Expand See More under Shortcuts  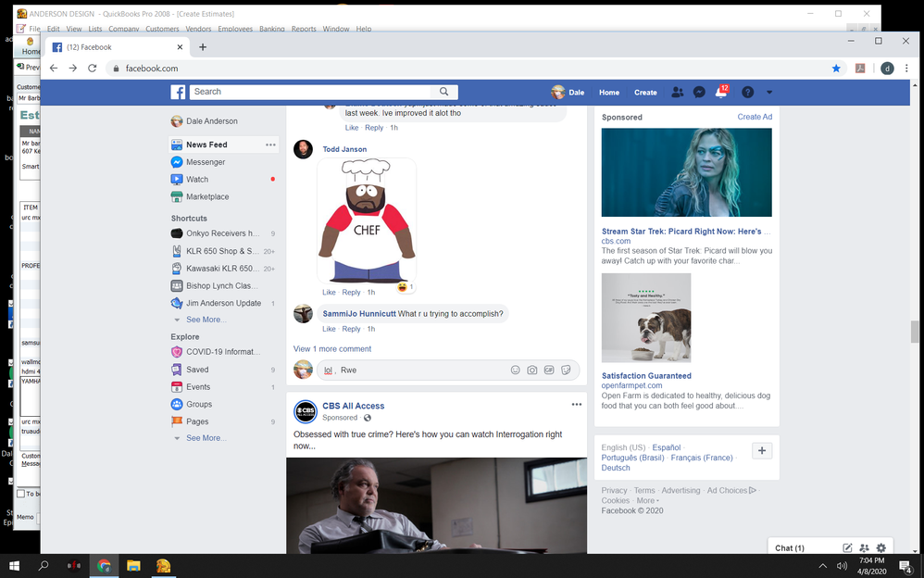(x=206, y=320)
